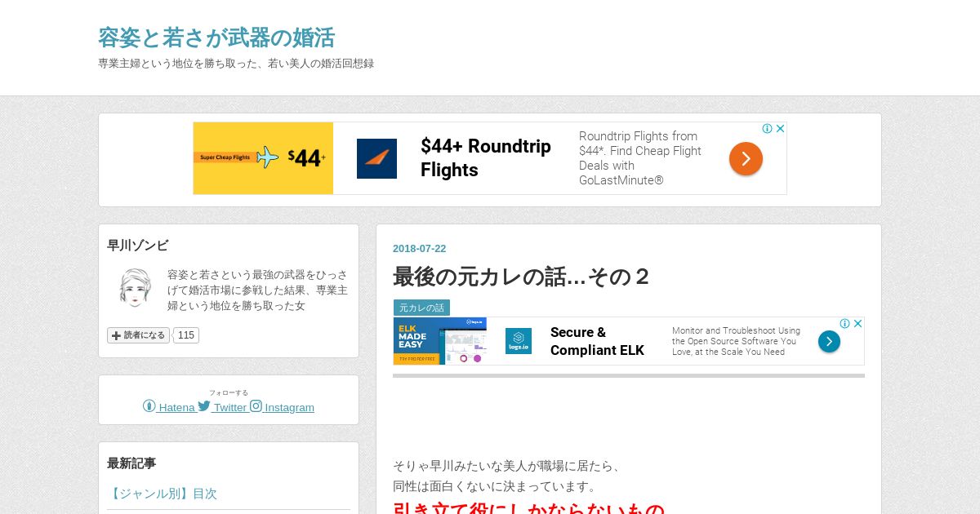Click the $44 Super Cheap Flights image

pos(263,158)
